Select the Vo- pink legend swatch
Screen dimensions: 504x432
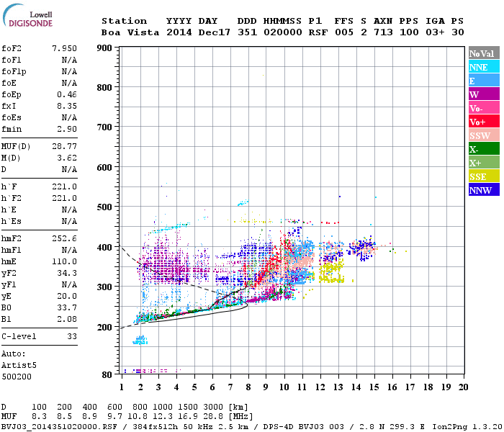[x=484, y=108]
